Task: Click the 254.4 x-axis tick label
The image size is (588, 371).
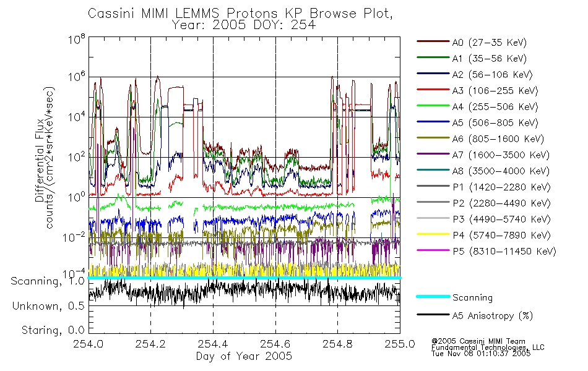Action: pyautogui.click(x=213, y=344)
